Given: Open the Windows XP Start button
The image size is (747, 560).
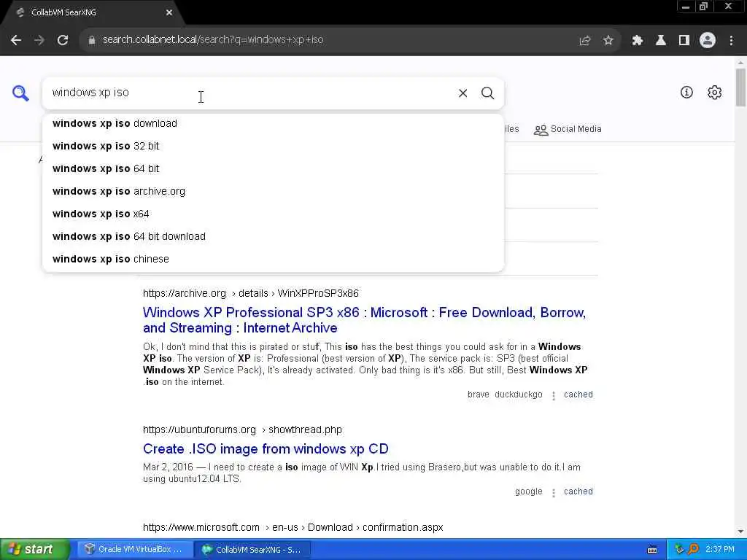Looking at the screenshot, I should (34, 550).
